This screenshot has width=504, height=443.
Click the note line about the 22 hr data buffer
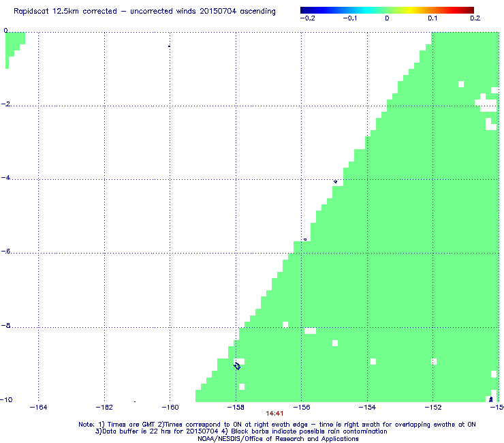[241, 431]
